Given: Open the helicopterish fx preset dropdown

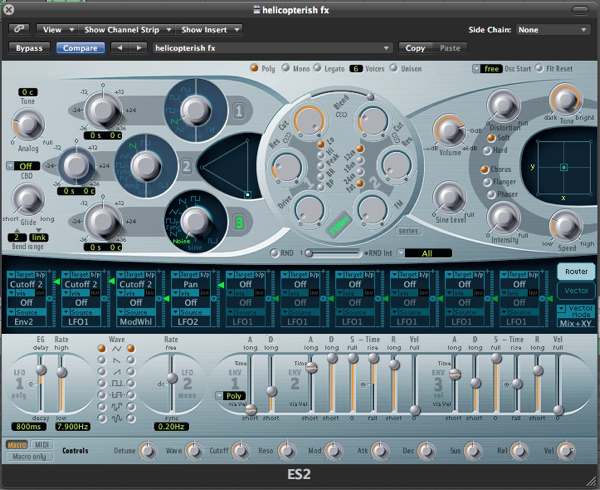Looking at the screenshot, I should tap(272, 48).
